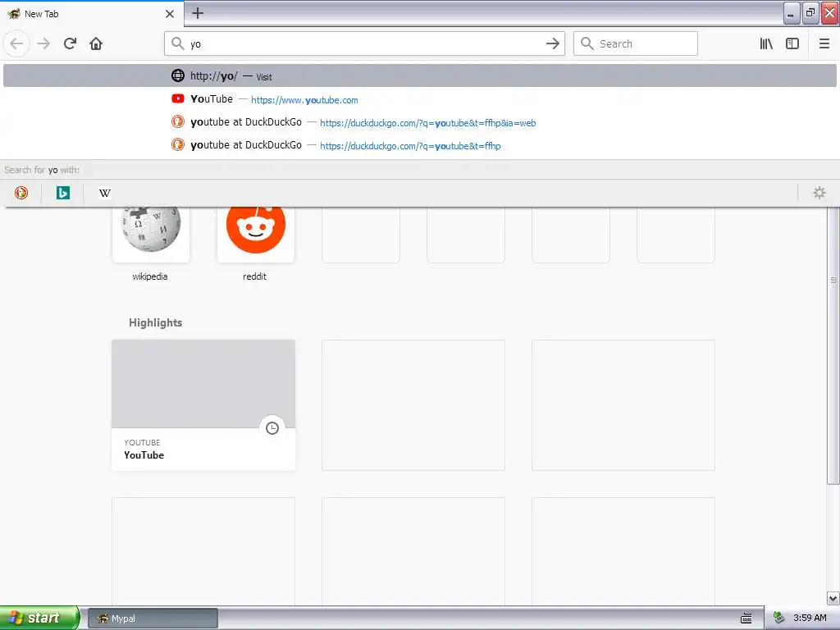840x630 pixels.
Task: Open a new tab with plus icon
Action: point(198,13)
